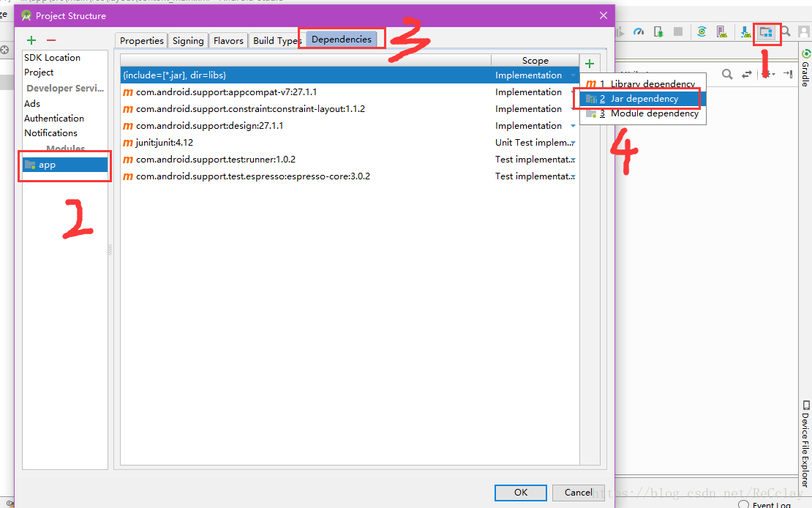Select SDK Location in left list
The width and height of the screenshot is (812, 508).
pyautogui.click(x=52, y=58)
